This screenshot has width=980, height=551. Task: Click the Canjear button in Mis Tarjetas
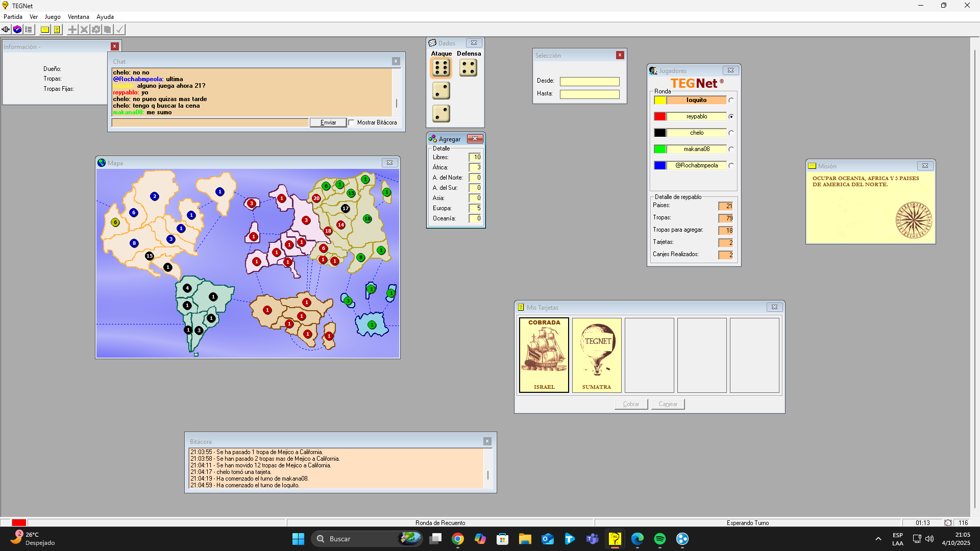click(668, 404)
